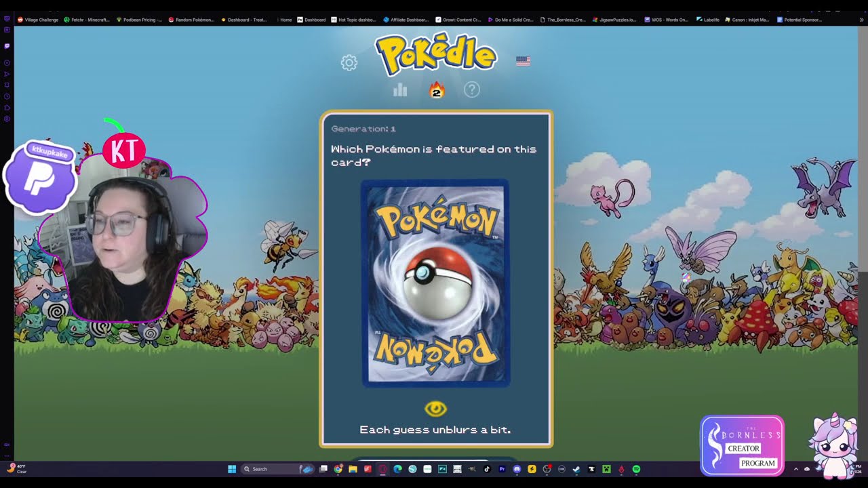Open the Village Challenge bookmark
Viewport: 868px width, 488px height.
pos(38,20)
